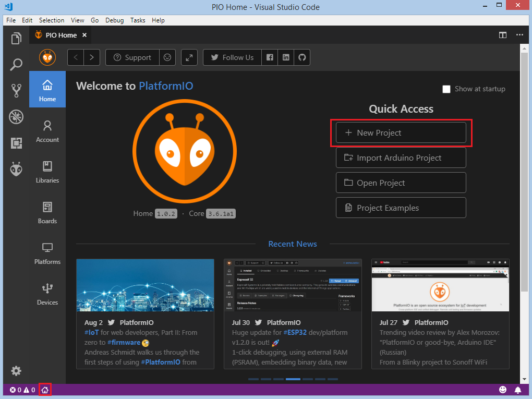Open the Debug view icon
Screen dimensions: 532x399
point(16,117)
